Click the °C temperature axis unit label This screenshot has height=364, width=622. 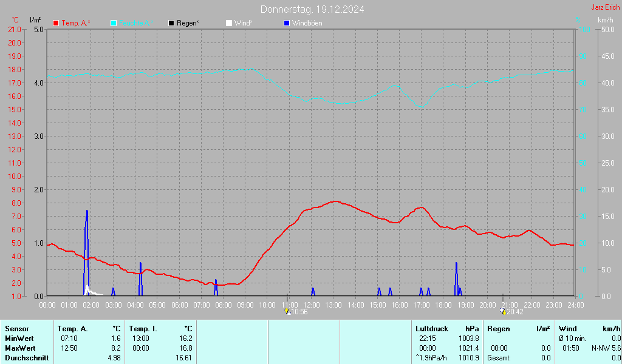click(15, 20)
